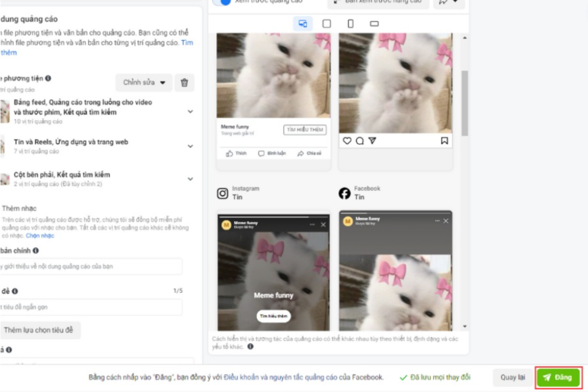Click the Instagram heart like icon

[x=347, y=141]
